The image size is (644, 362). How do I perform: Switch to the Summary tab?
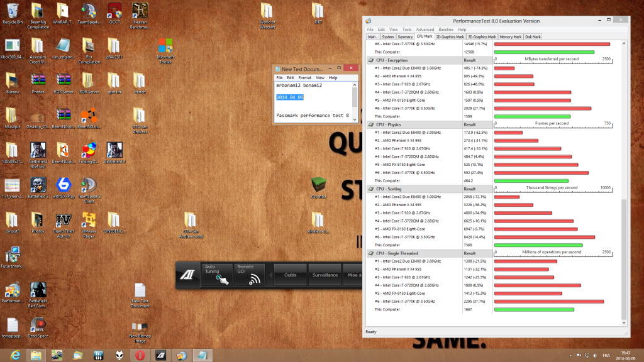point(404,37)
